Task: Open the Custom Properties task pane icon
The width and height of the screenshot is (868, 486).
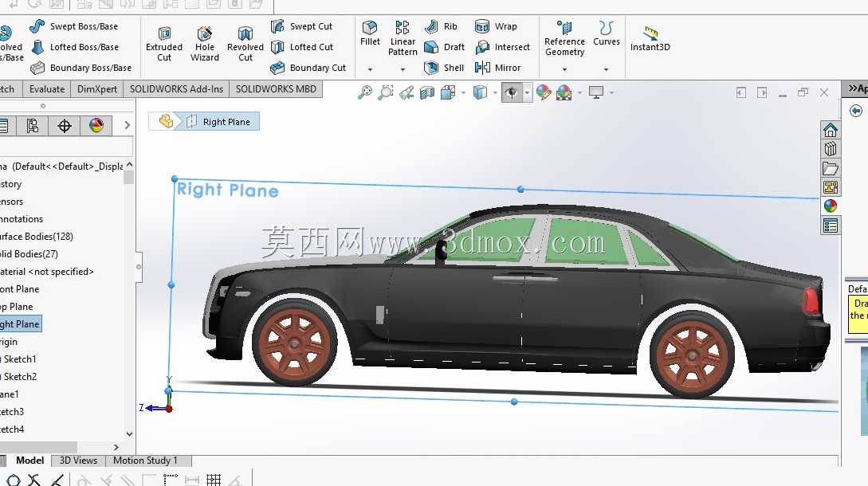Action: click(x=830, y=225)
